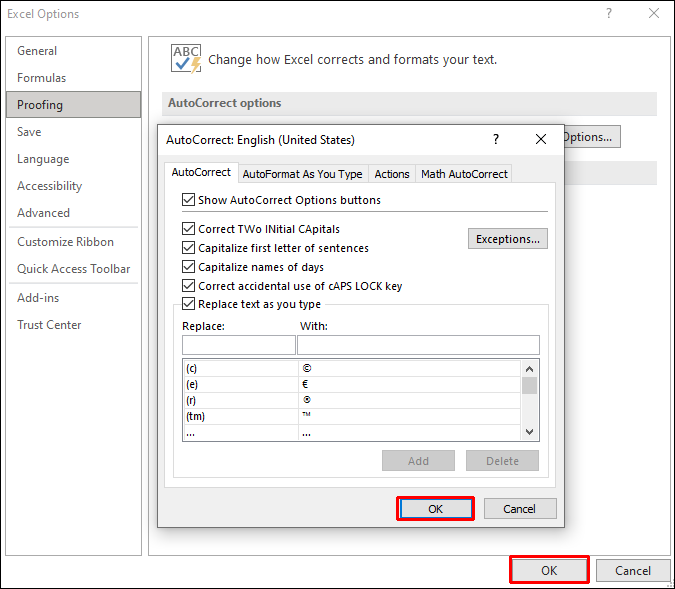Image resolution: width=675 pixels, height=589 pixels.
Task: Click the Delete button
Action: pos(502,461)
